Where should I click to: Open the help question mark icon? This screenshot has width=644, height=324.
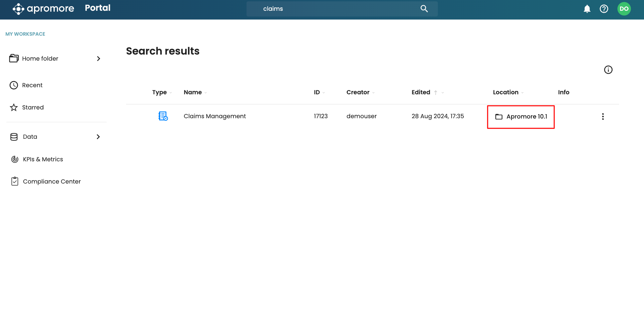click(x=604, y=9)
